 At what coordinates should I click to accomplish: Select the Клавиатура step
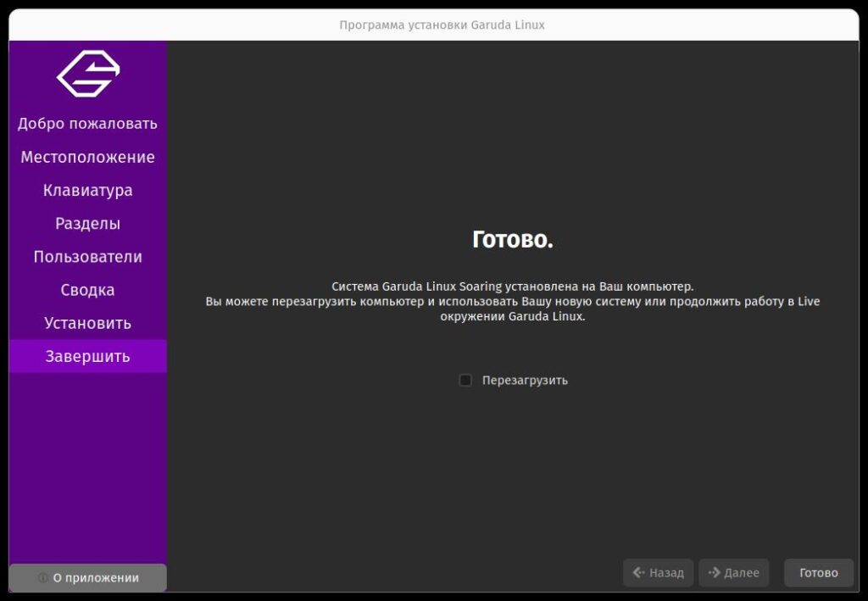[x=88, y=191]
